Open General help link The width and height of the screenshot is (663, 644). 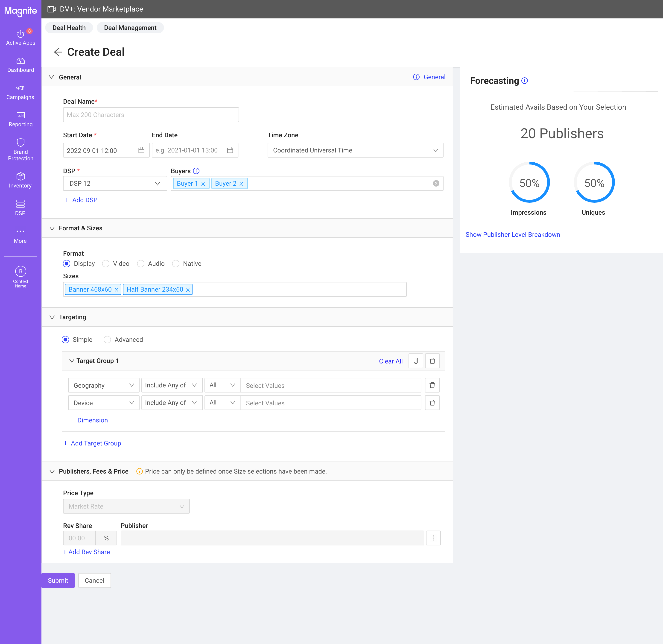pyautogui.click(x=429, y=77)
